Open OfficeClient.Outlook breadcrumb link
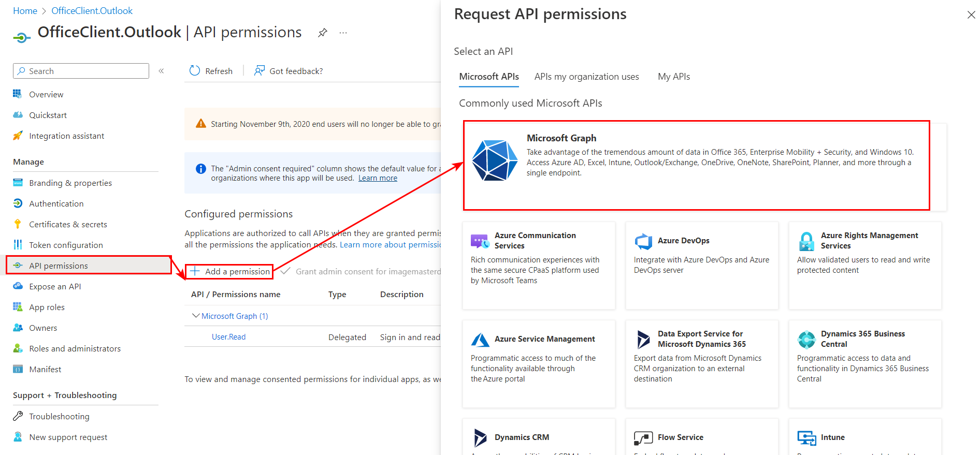Image resolution: width=980 pixels, height=455 pixels. click(92, 11)
